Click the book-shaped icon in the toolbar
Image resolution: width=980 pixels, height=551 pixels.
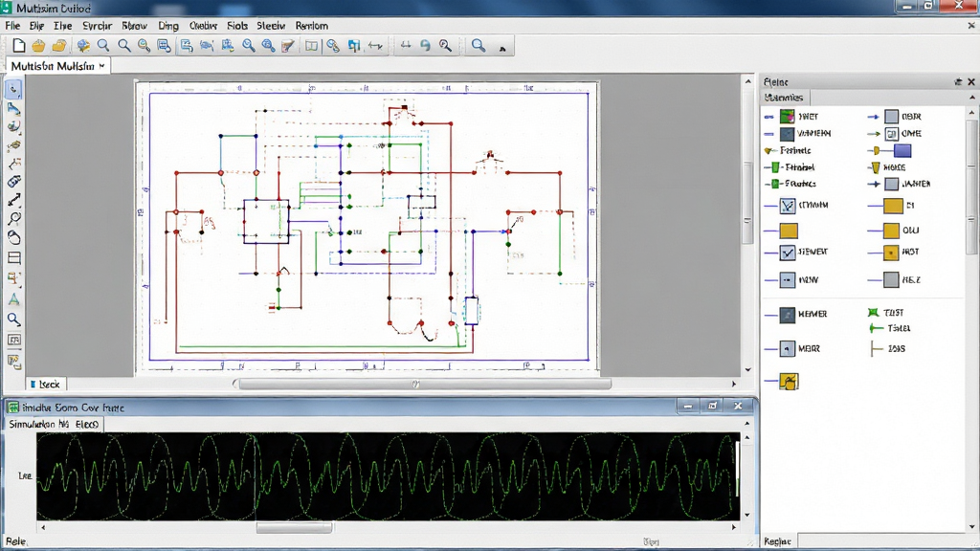coord(311,46)
